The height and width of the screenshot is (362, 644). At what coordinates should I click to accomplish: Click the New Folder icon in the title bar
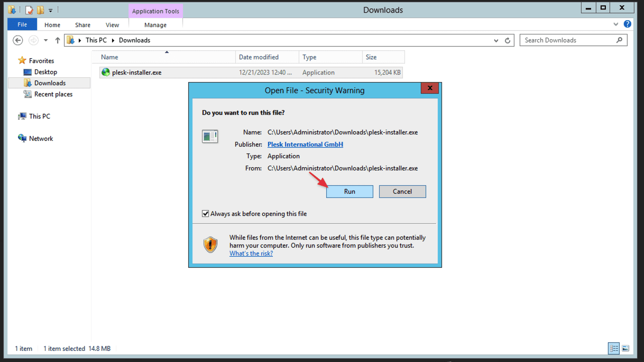[x=40, y=10]
